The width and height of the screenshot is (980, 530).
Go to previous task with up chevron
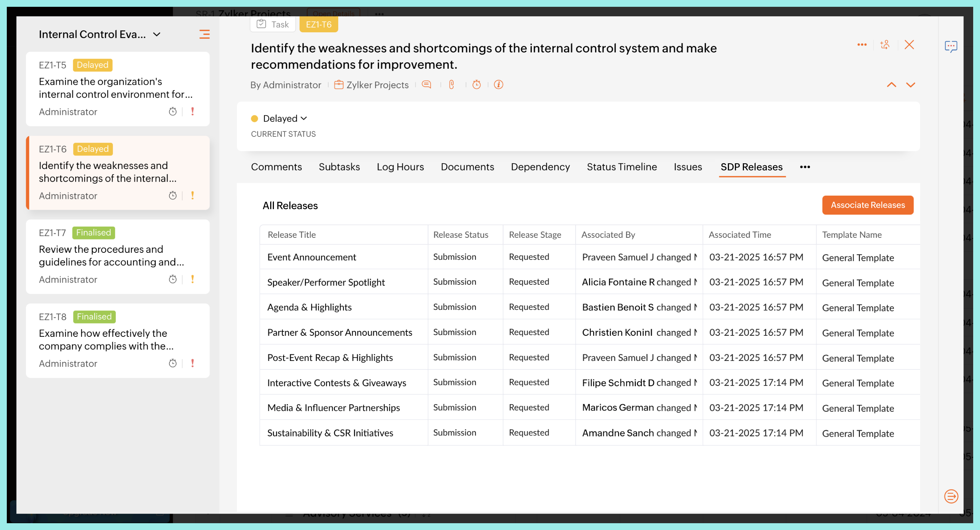892,85
